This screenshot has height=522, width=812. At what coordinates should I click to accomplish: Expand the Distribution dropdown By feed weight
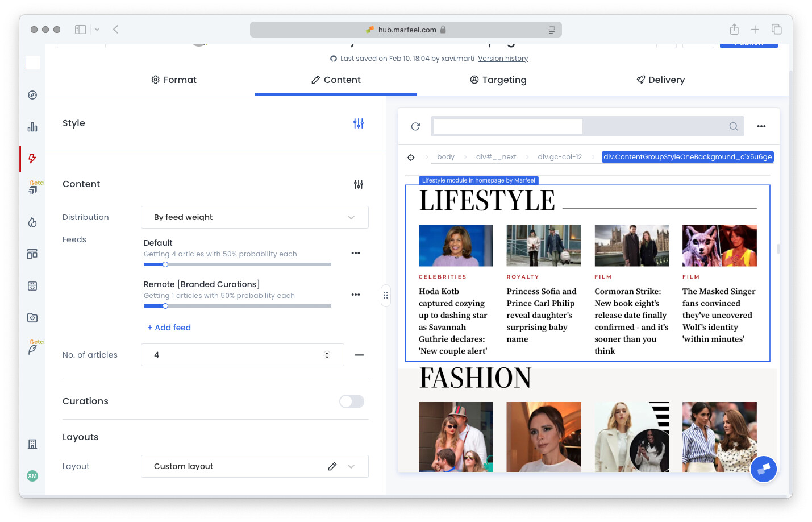[255, 217]
